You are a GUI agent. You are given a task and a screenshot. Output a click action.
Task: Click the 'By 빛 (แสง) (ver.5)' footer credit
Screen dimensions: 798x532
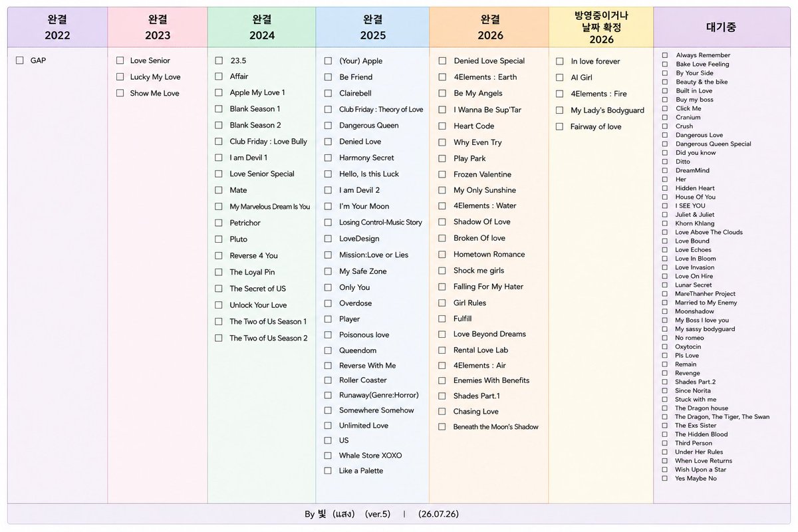(x=347, y=514)
